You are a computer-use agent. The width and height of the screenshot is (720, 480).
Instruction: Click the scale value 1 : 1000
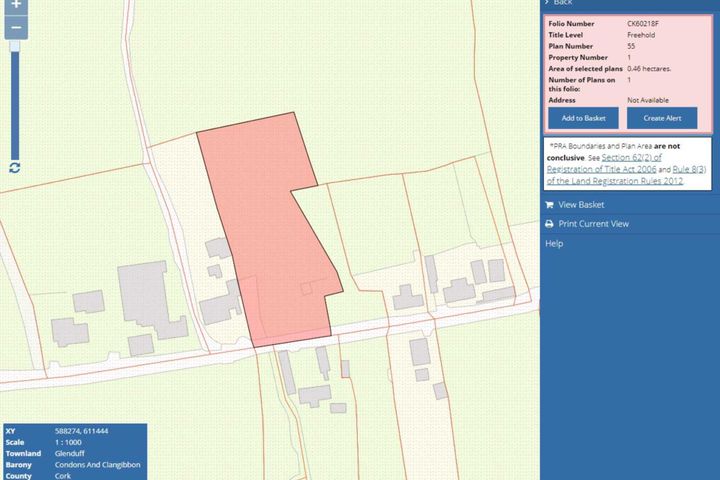point(68,442)
